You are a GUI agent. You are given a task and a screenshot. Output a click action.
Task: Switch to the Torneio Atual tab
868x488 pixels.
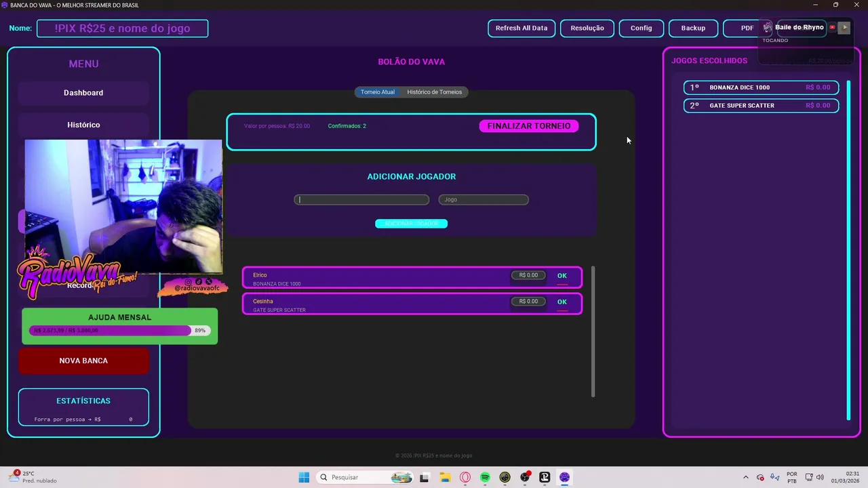378,92
